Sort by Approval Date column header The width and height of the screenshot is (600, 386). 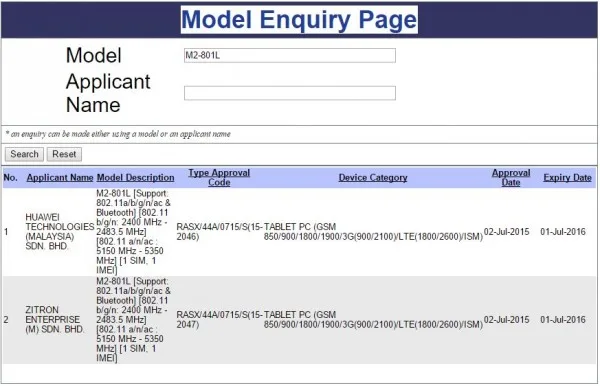point(511,178)
